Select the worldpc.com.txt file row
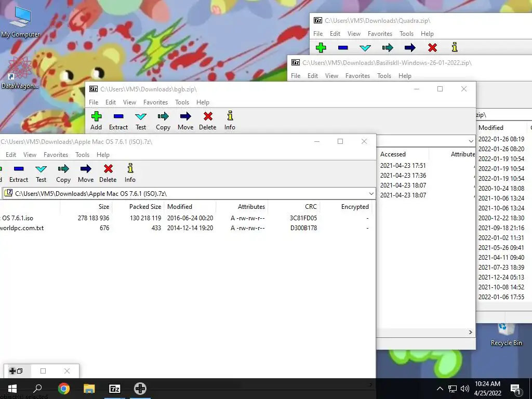This screenshot has width=532, height=399. pyautogui.click(x=186, y=228)
